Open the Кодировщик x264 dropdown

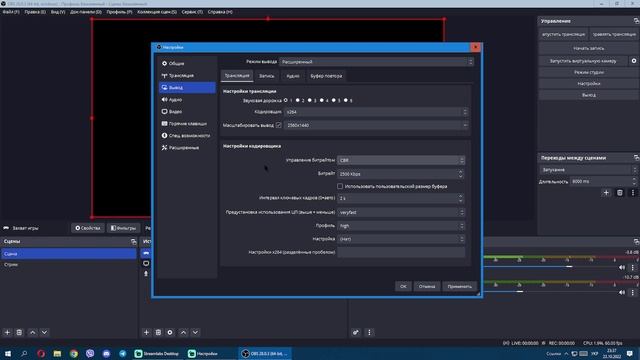(376, 112)
